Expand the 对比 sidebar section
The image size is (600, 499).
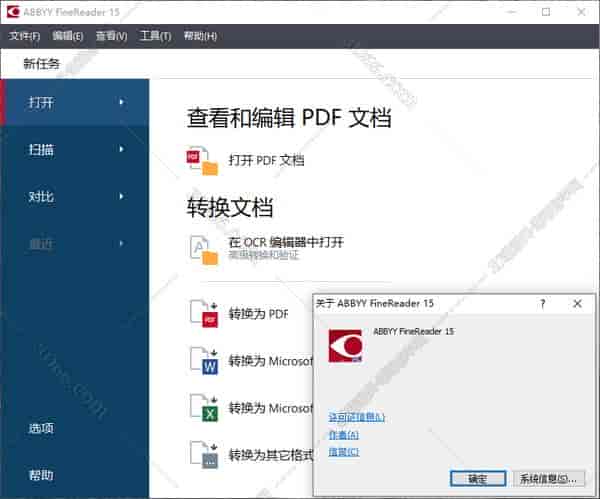pyautogui.click(x=74, y=196)
